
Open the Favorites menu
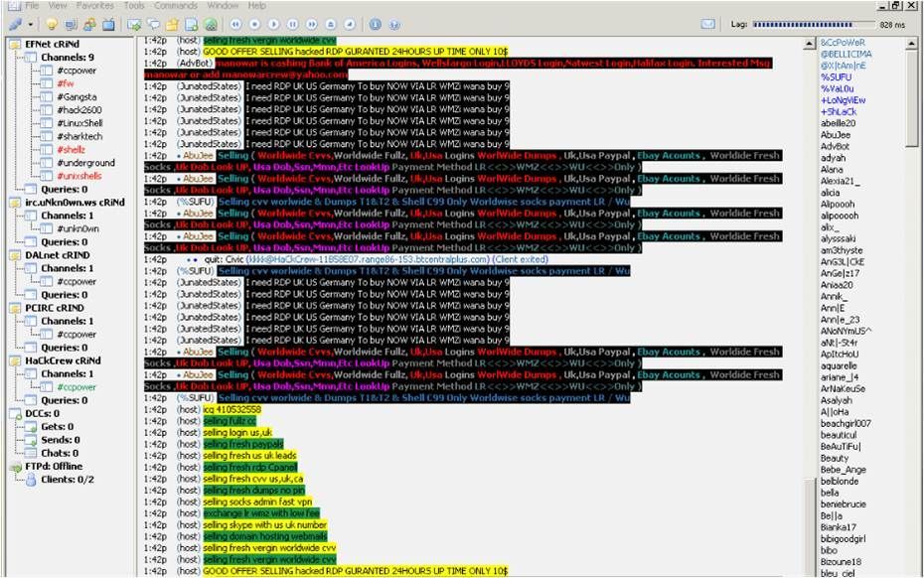[x=94, y=5]
